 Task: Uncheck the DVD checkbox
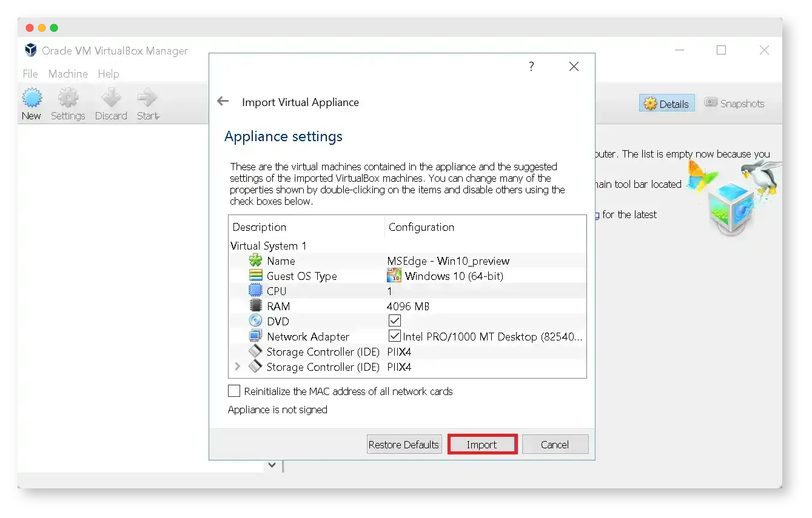[x=395, y=321]
